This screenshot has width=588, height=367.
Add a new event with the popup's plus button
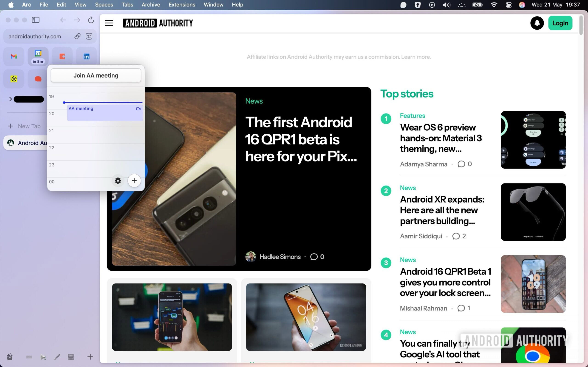[x=134, y=181]
